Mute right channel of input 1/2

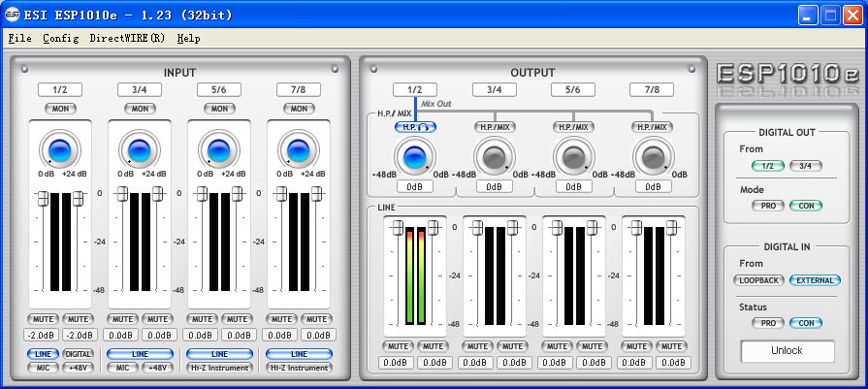78,319
